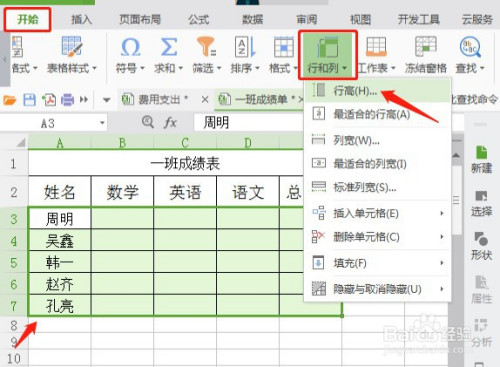Click the 筛选 funnel filter icon

[x=207, y=47]
